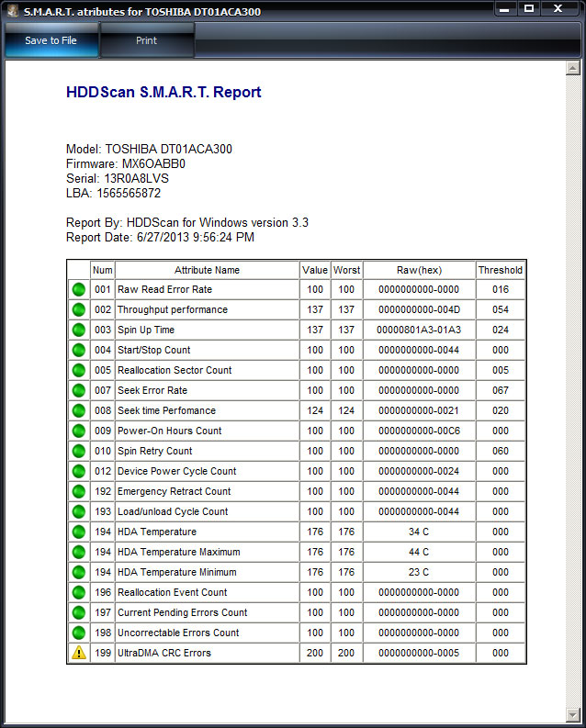Select the UltraDMA CRC Errors attribute name
The image size is (586, 728).
coord(164,653)
